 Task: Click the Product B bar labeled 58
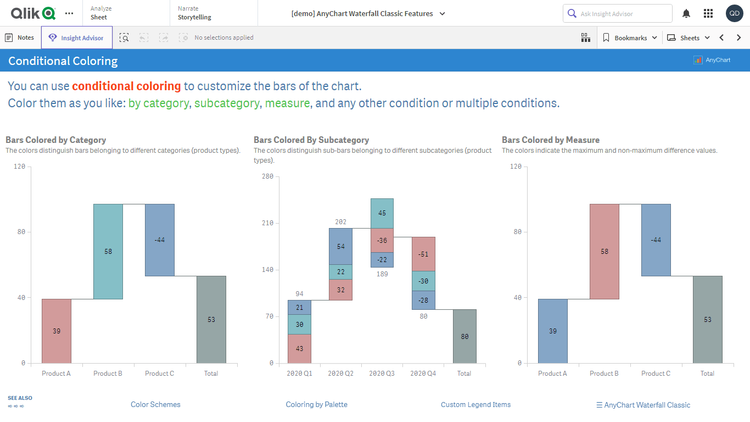108,251
